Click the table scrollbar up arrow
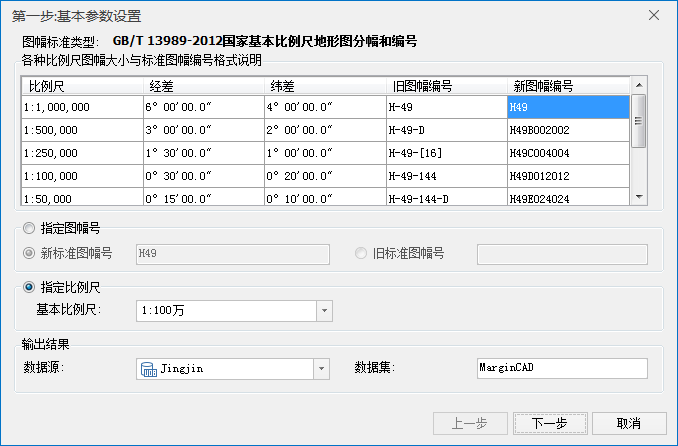The height and width of the screenshot is (446, 678). pyautogui.click(x=639, y=86)
